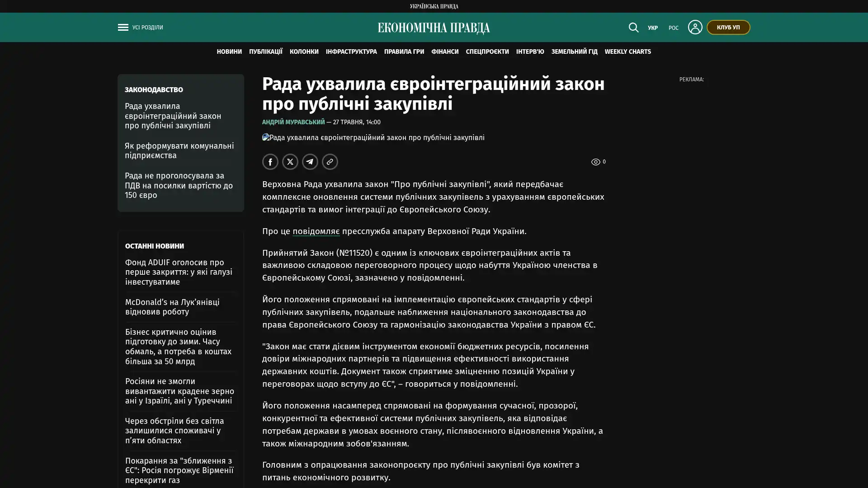The image size is (868, 488).
Task: Follow the повідомляє hyperlink
Action: tap(316, 231)
